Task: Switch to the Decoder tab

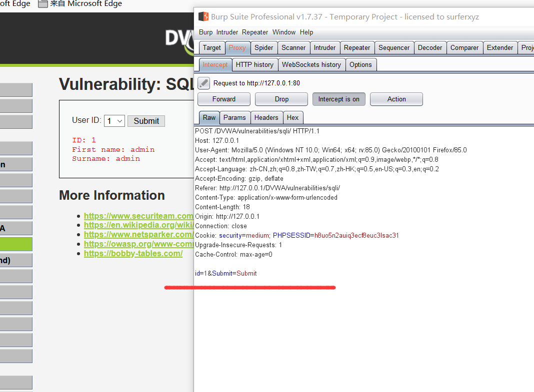Action: (430, 47)
